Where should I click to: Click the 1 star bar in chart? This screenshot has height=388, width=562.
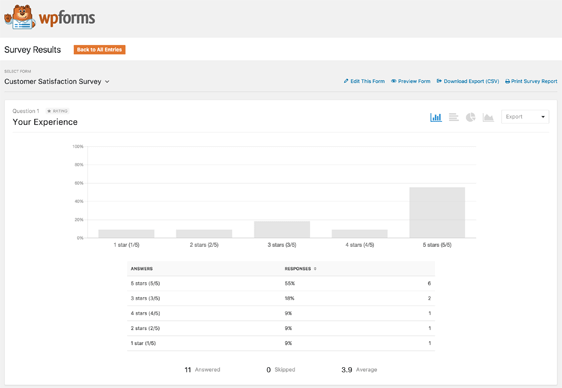click(127, 234)
